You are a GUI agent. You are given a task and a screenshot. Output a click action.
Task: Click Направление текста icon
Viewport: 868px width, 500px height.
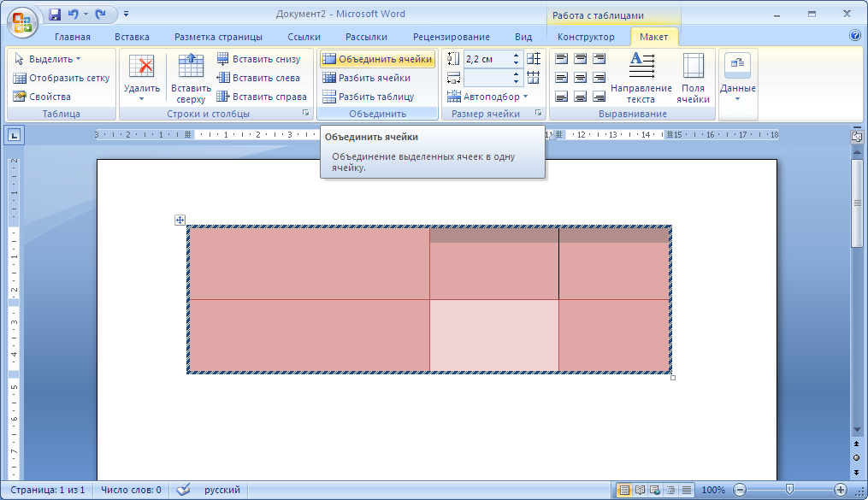(x=641, y=65)
